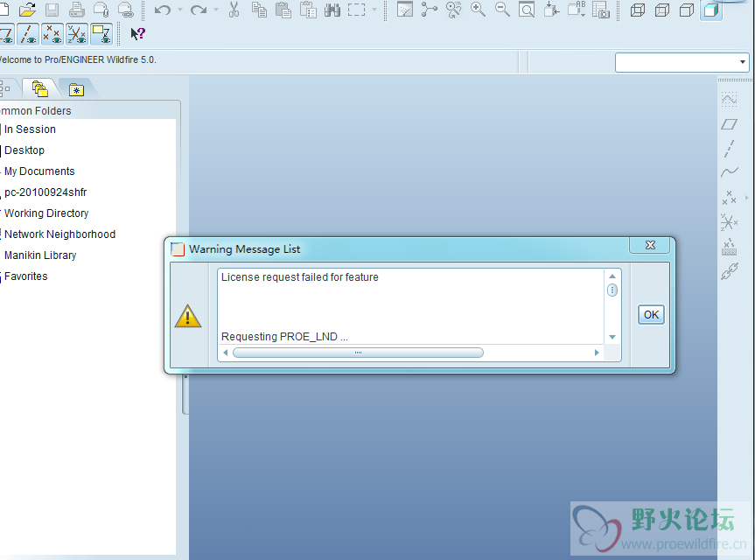
Task: Open the Redo history dropdown arrow
Action: [x=216, y=9]
